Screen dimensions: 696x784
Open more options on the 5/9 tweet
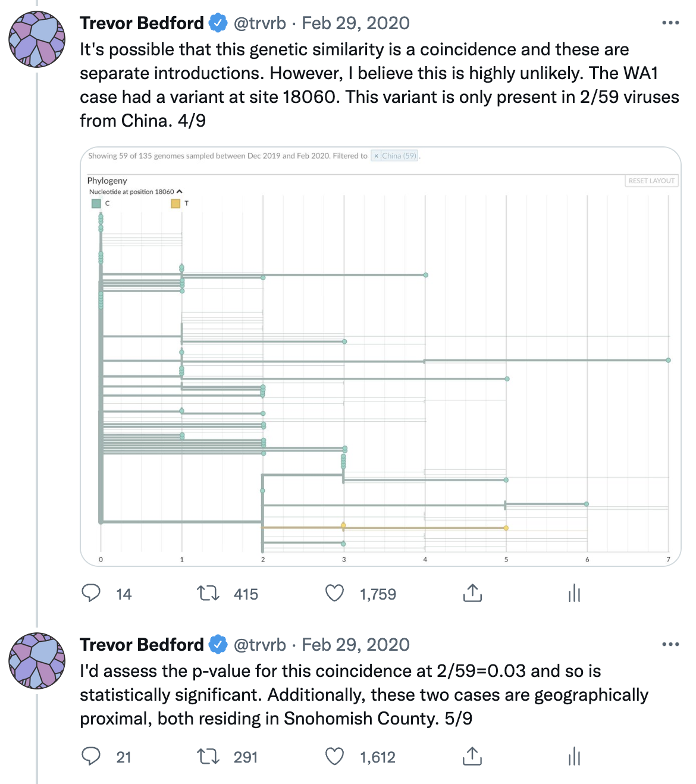670,645
